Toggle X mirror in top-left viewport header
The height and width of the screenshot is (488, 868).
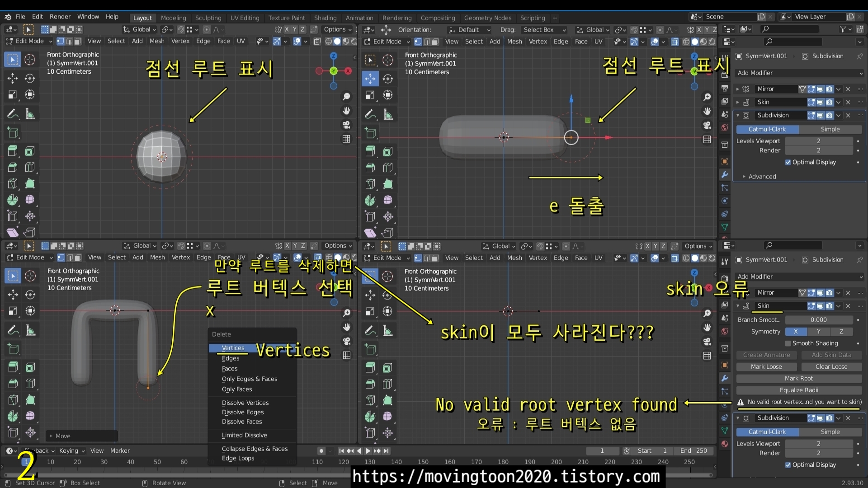(287, 29)
